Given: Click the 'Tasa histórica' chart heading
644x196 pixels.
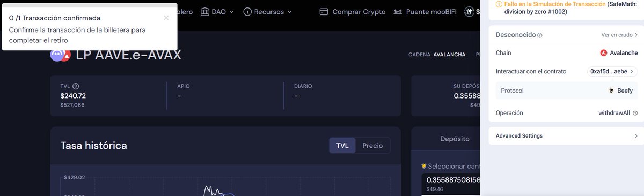Looking at the screenshot, I should point(93,146).
